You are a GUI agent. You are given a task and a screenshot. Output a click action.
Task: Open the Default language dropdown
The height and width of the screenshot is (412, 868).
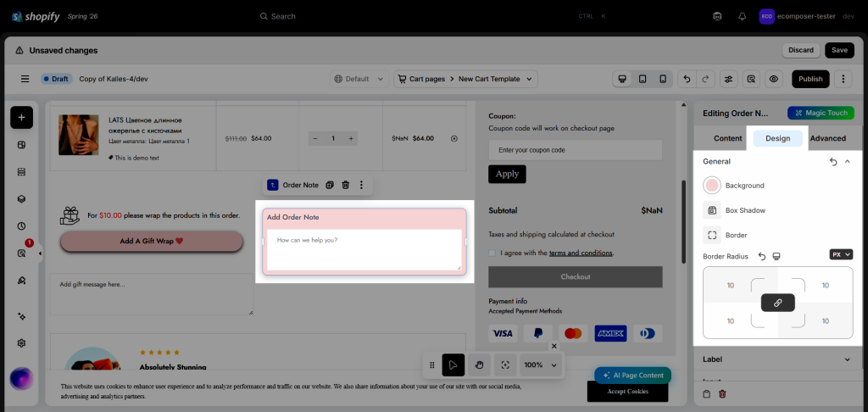pyautogui.click(x=359, y=79)
